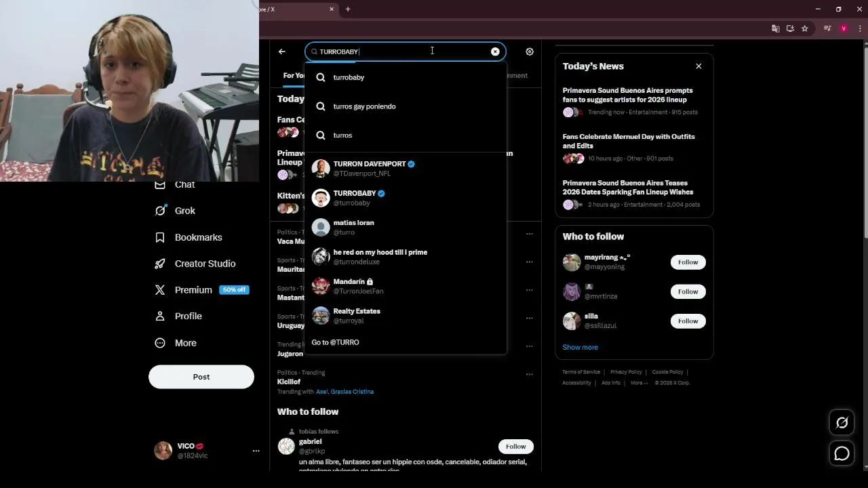Open a new browser tab
Screen dimensions: 868x488
tap(348, 9)
